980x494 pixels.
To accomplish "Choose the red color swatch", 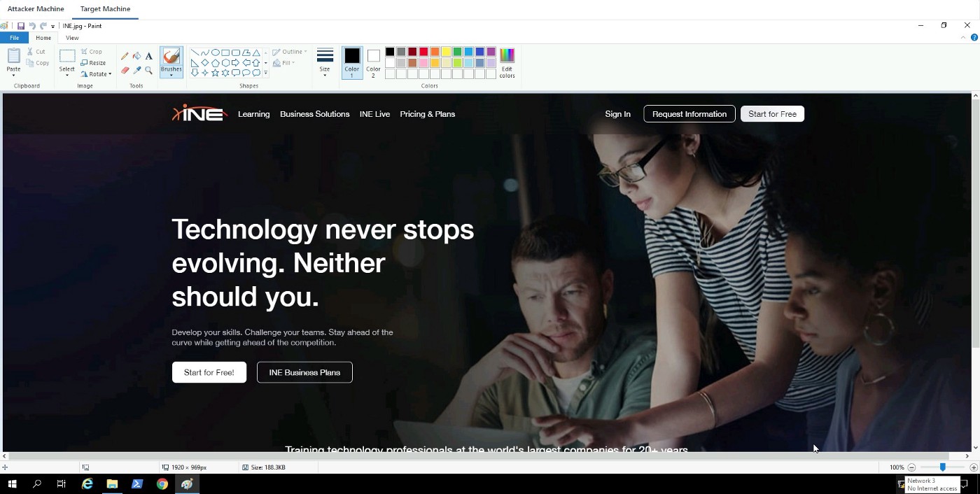I will (423, 52).
